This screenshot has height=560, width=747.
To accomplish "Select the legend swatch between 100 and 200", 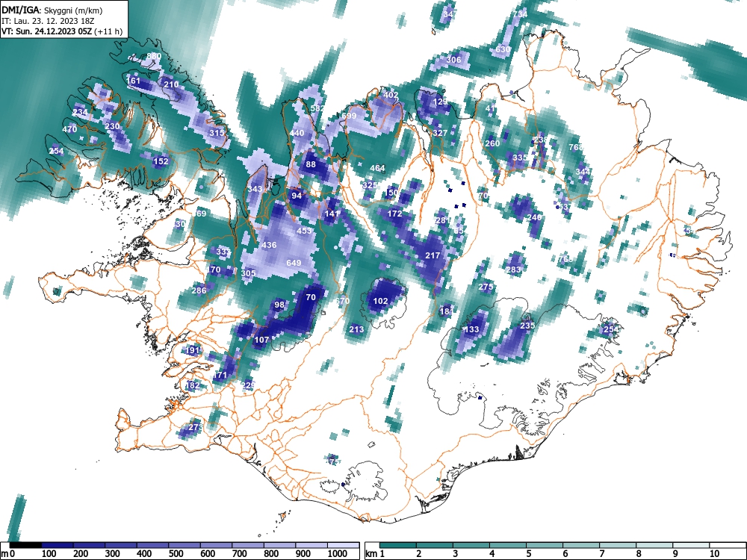I will pos(58,545).
